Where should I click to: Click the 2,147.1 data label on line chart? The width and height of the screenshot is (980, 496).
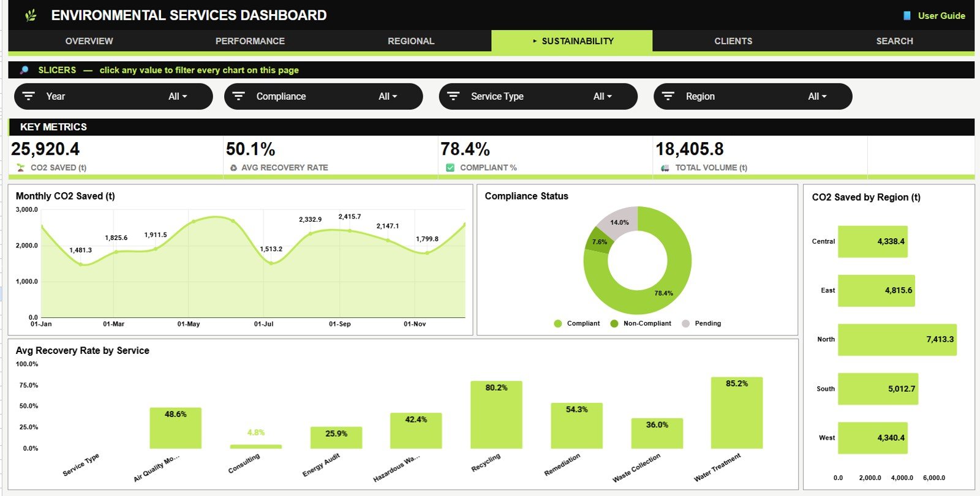click(x=388, y=227)
